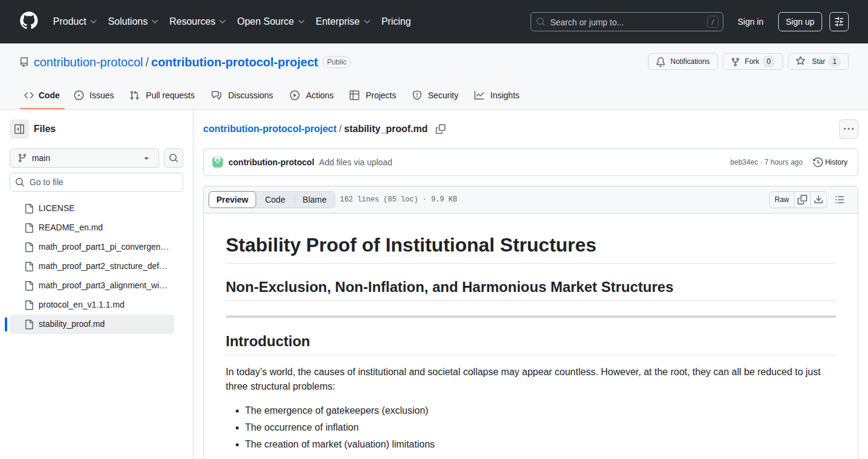Click the Fork count 0
868x459 pixels.
tap(769, 62)
